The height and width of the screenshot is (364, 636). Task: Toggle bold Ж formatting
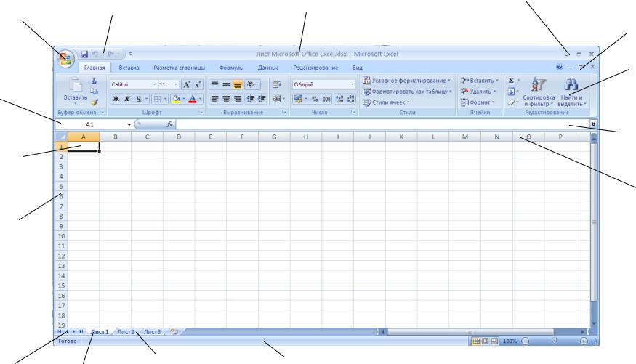(116, 99)
